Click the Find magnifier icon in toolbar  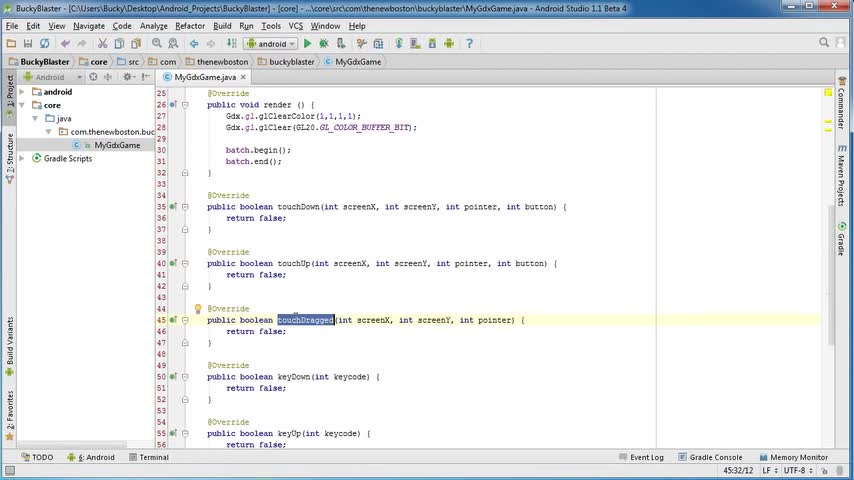pyautogui.click(x=157, y=44)
